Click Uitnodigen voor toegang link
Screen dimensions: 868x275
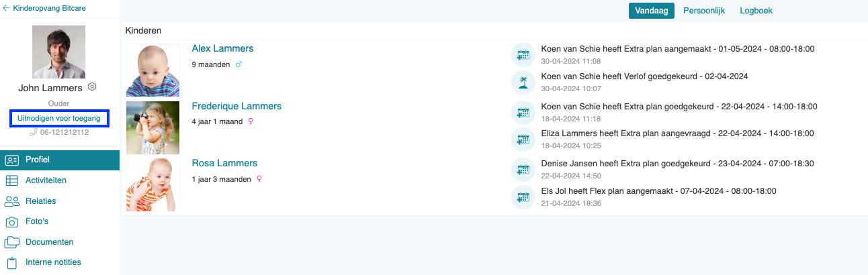point(59,119)
